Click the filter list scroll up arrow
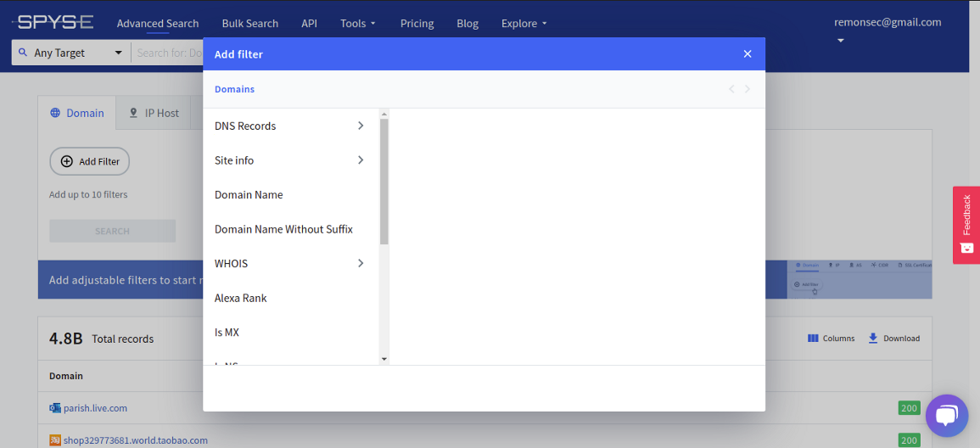 [384, 113]
